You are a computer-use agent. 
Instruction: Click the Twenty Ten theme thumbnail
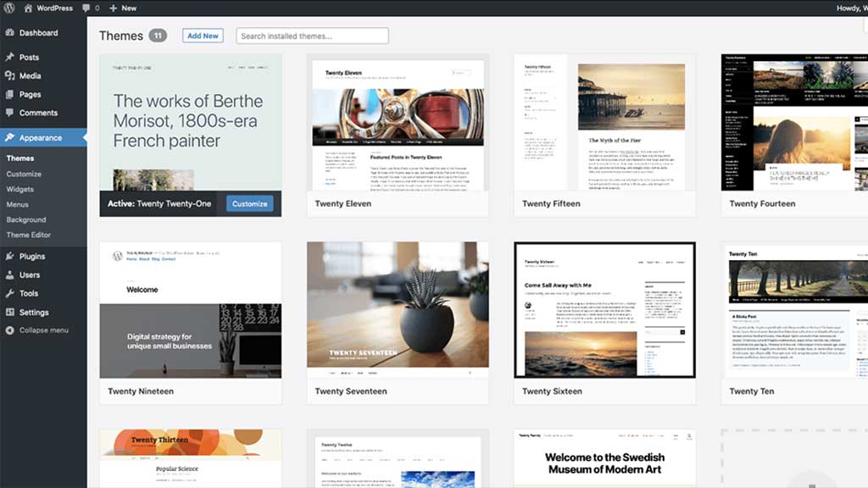pyautogui.click(x=794, y=310)
